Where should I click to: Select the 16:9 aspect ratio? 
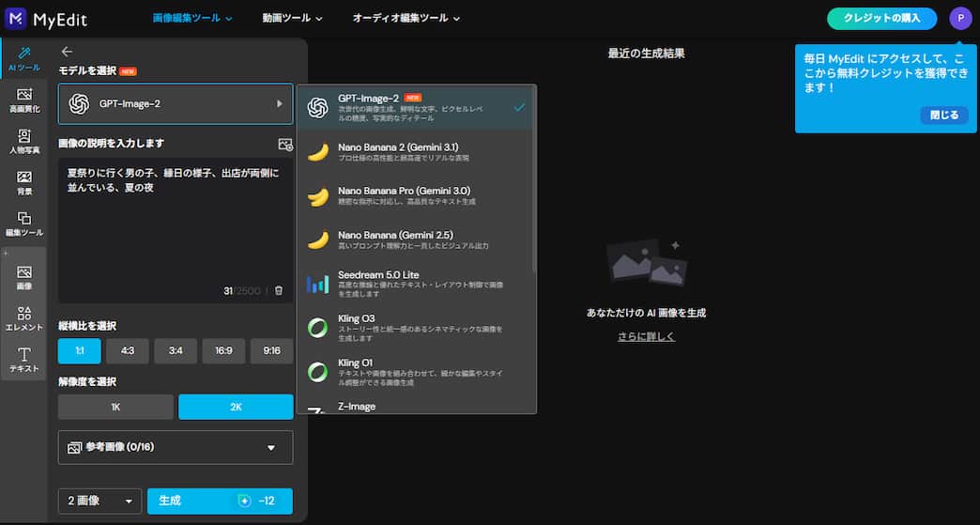[223, 351]
